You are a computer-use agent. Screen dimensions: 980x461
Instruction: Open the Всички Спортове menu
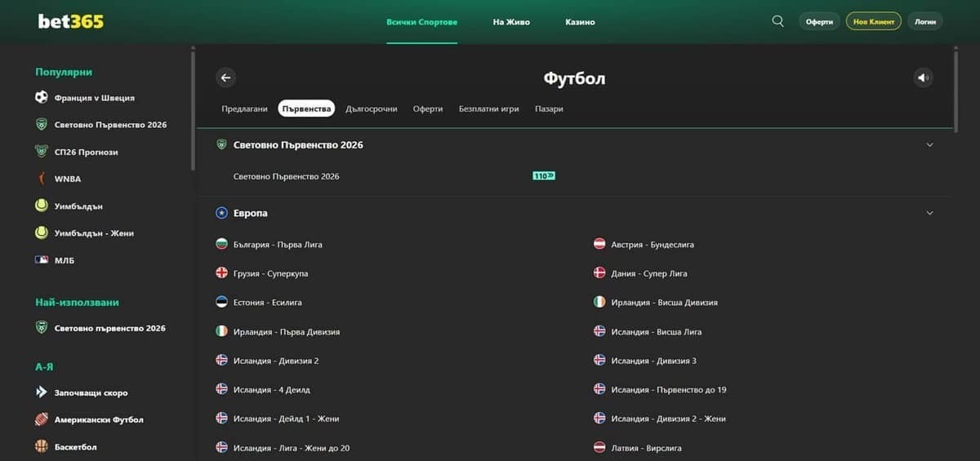(422, 22)
